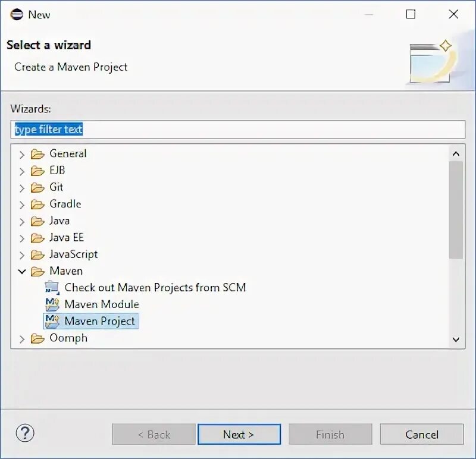The height and width of the screenshot is (459, 476).
Task: Select the Maven tree label
Action: point(66,271)
